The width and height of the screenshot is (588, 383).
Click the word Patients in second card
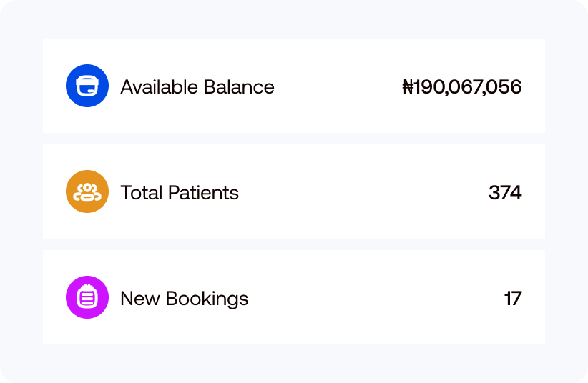pos(203,193)
